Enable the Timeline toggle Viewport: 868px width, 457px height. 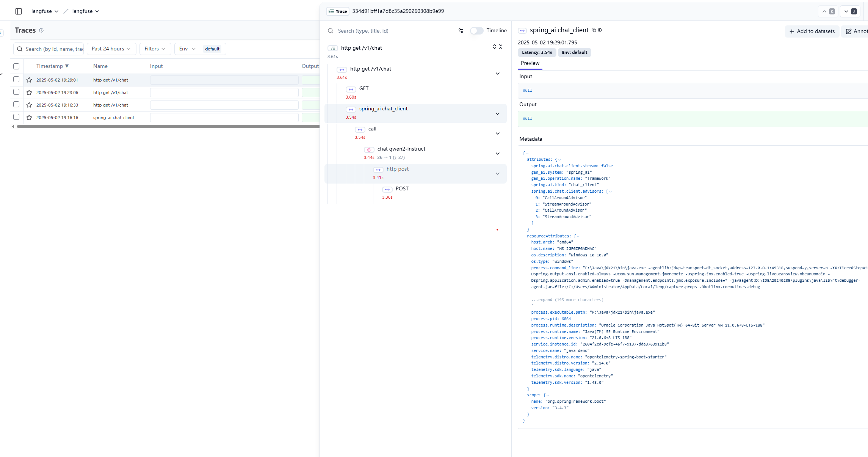click(x=476, y=31)
